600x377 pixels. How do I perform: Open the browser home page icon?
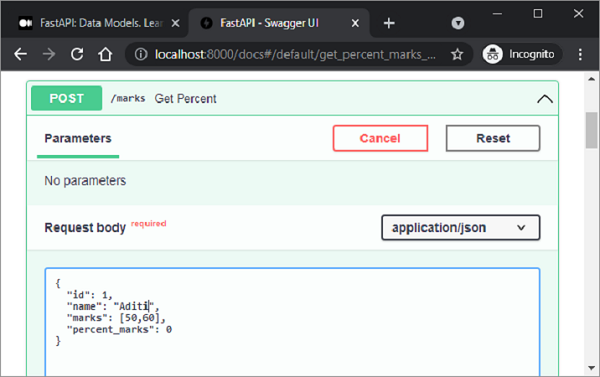coord(105,54)
